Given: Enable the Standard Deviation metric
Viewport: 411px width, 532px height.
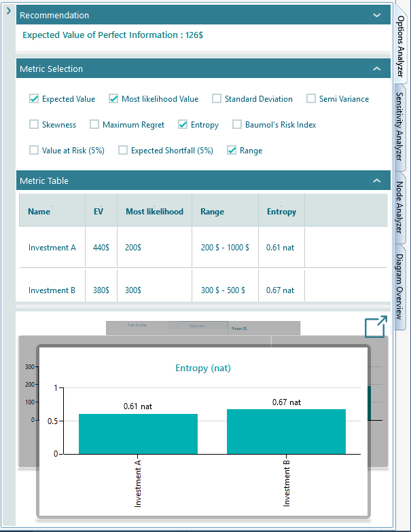Looking at the screenshot, I should pyautogui.click(x=217, y=99).
